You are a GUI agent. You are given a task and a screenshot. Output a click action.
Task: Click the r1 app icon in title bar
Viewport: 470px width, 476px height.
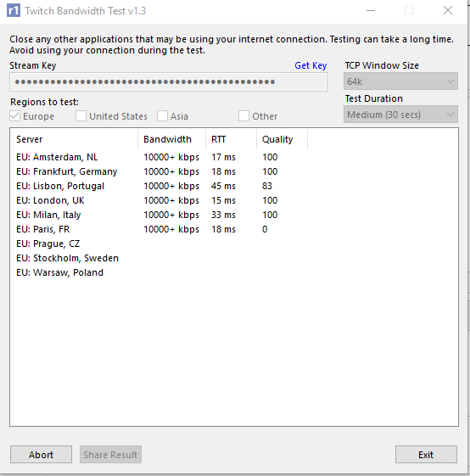point(14,11)
